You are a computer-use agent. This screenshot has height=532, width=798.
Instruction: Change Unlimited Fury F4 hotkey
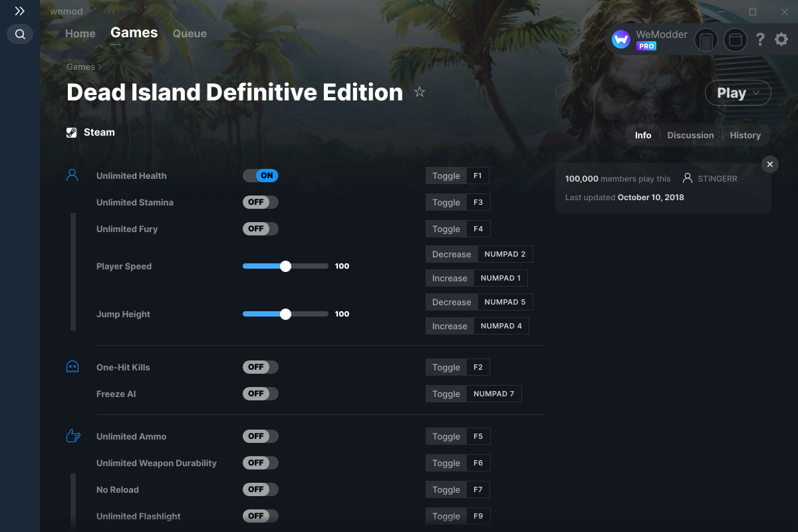478,229
